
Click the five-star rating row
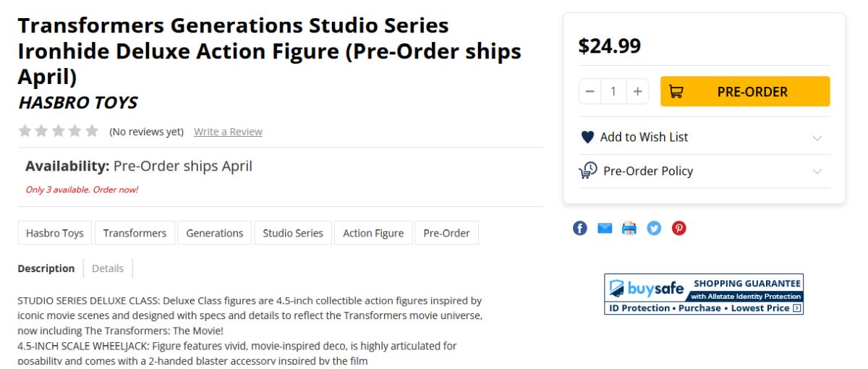pyautogui.click(x=59, y=131)
